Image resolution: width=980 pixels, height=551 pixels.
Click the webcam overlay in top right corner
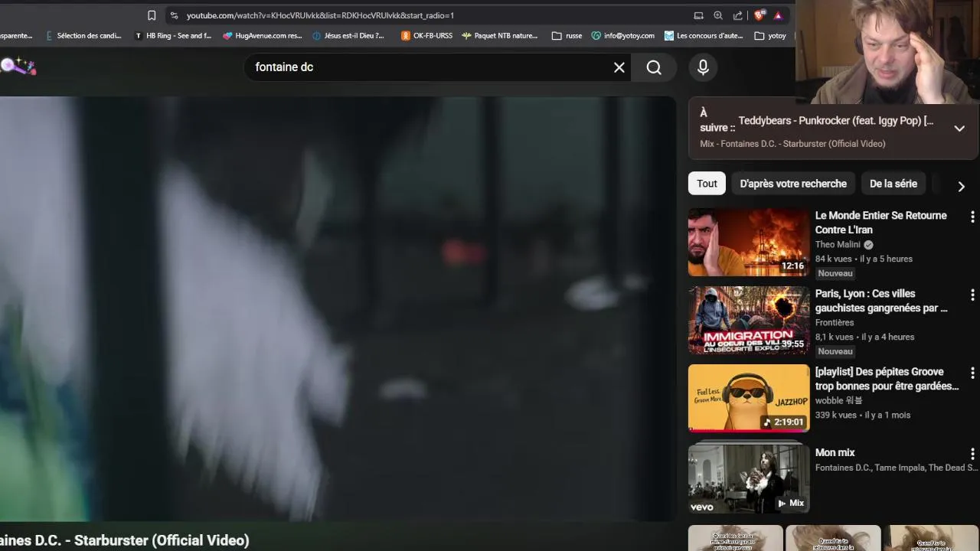(887, 51)
